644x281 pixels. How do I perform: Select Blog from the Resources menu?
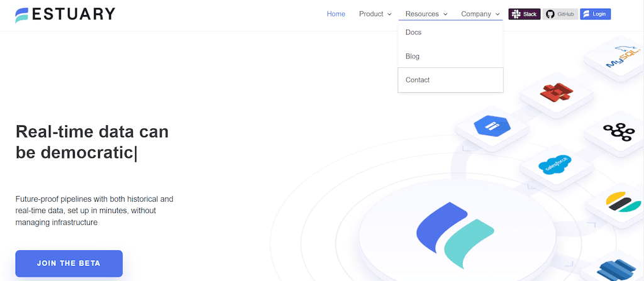pos(413,57)
